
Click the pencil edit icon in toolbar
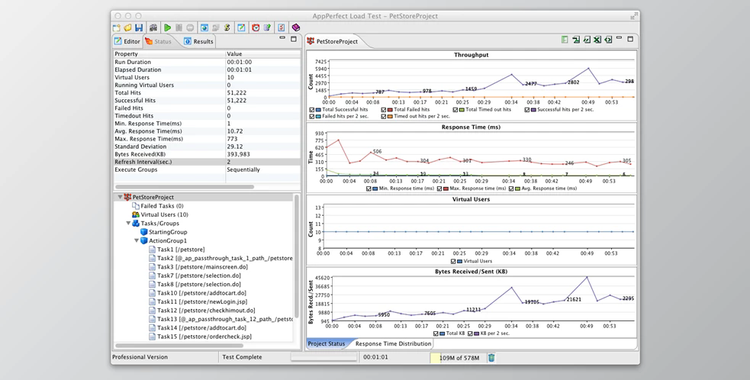click(x=242, y=28)
